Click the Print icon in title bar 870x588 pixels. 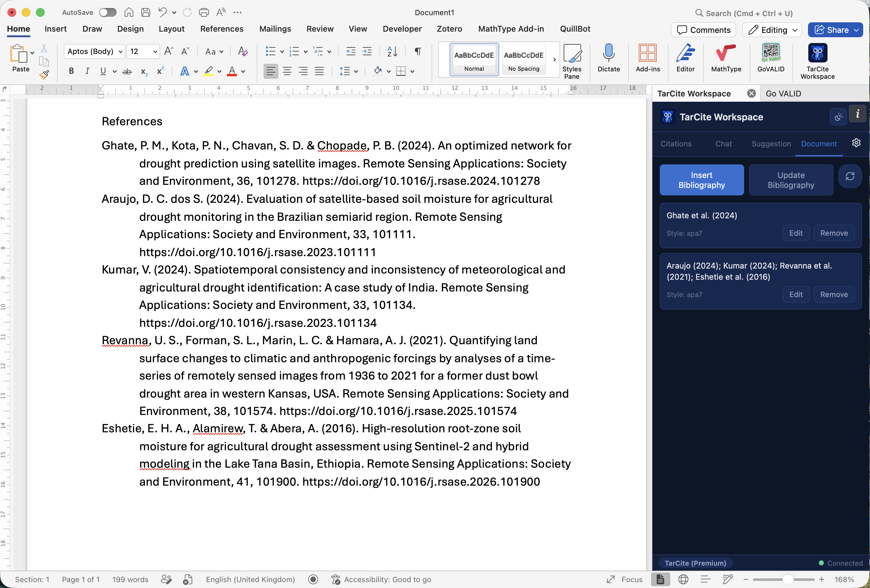click(x=204, y=12)
